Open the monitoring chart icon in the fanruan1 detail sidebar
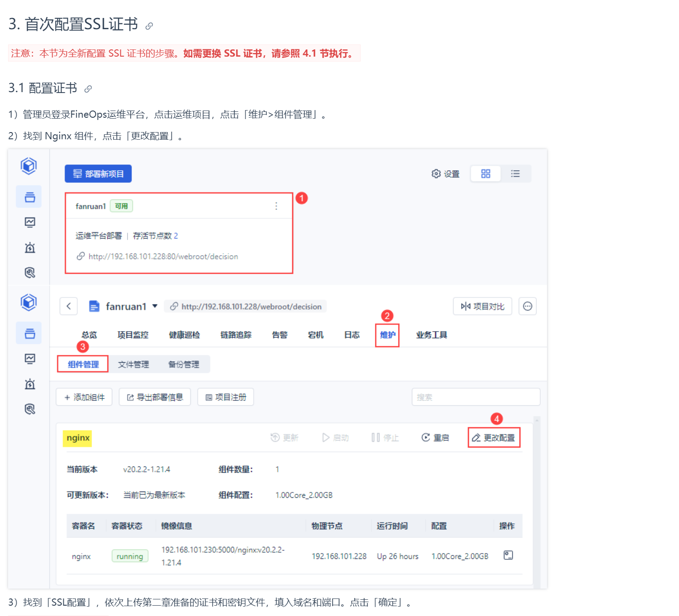 (x=30, y=359)
